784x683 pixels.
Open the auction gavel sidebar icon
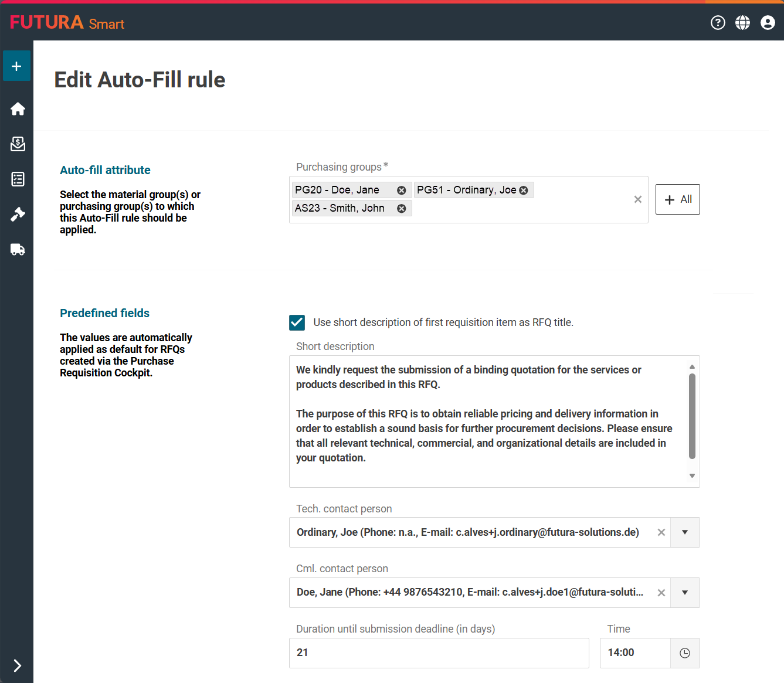tap(18, 215)
